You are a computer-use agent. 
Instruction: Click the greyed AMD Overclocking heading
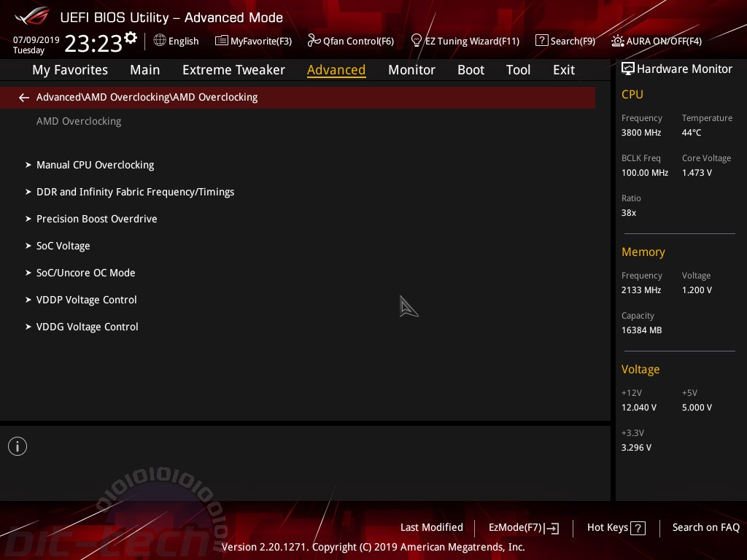click(79, 122)
